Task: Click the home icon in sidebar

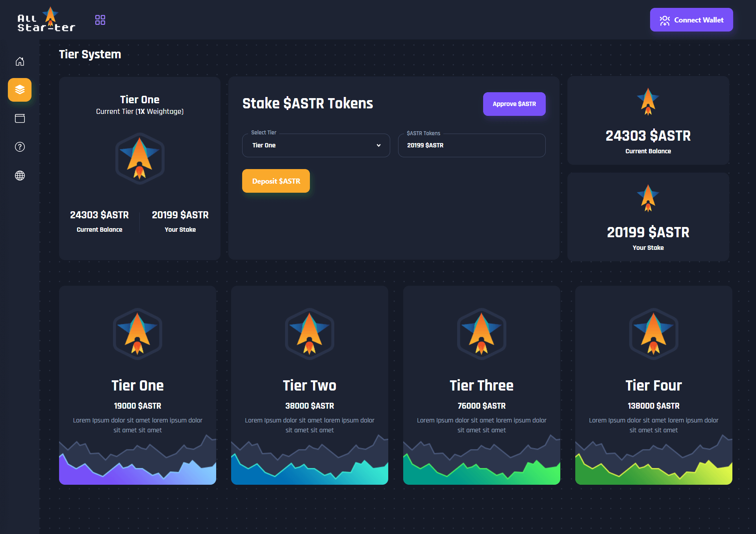Action: (20, 61)
